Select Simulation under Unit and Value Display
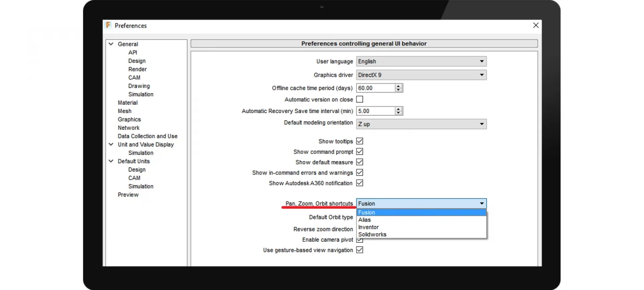 (x=141, y=153)
